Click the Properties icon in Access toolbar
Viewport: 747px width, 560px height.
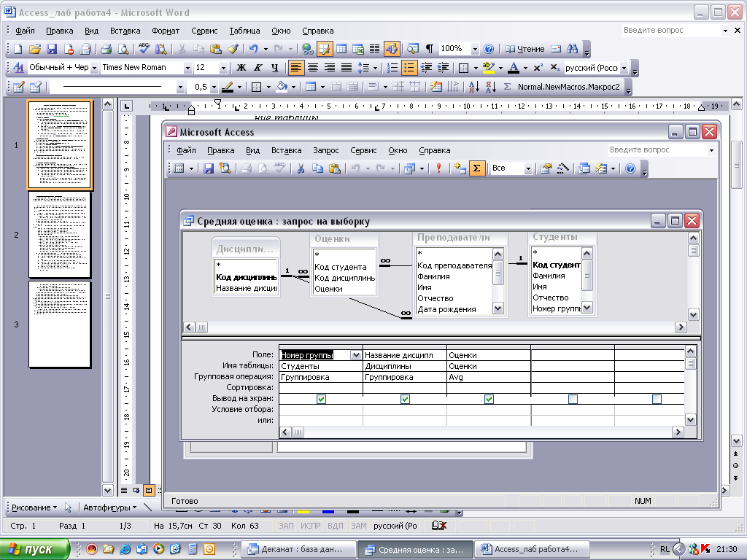tap(546, 168)
